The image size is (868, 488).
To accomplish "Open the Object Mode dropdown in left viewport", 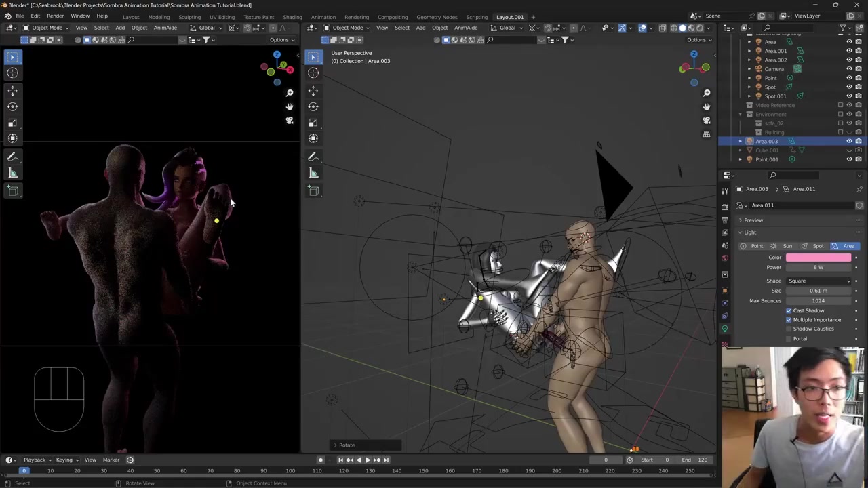I will (x=46, y=28).
